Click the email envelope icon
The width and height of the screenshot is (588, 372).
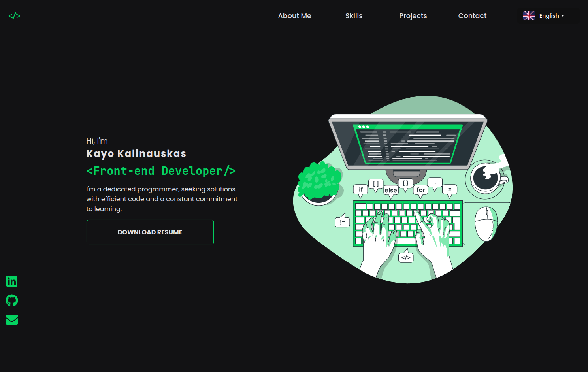12,320
